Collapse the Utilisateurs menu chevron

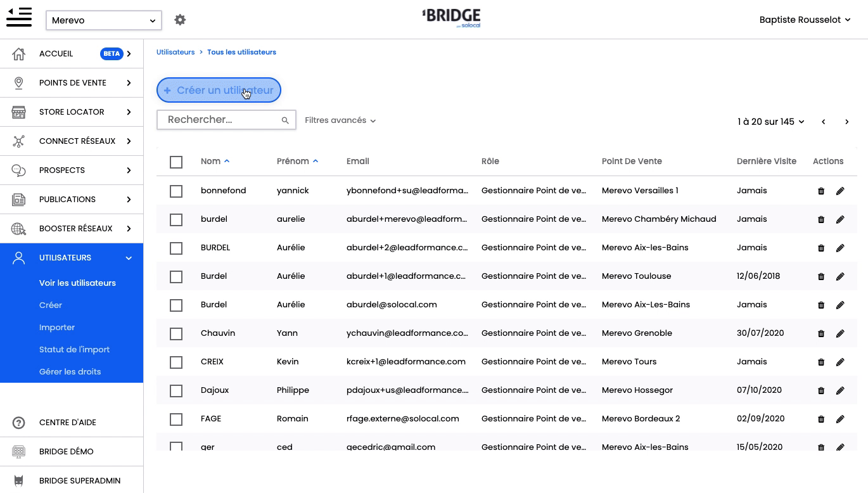129,258
